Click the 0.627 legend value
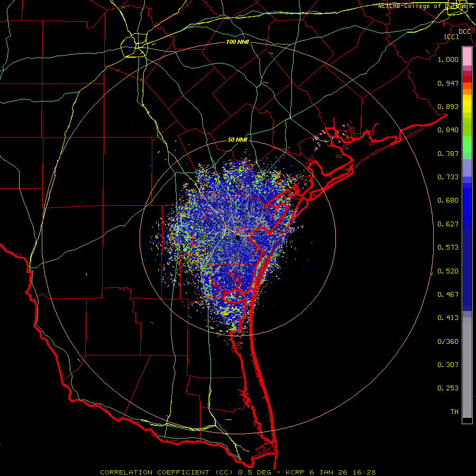 pos(448,224)
